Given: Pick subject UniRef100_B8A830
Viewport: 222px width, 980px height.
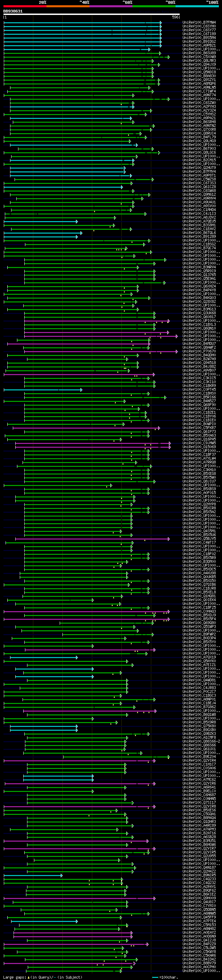Looking at the screenshot, I should tap(199, 76).
